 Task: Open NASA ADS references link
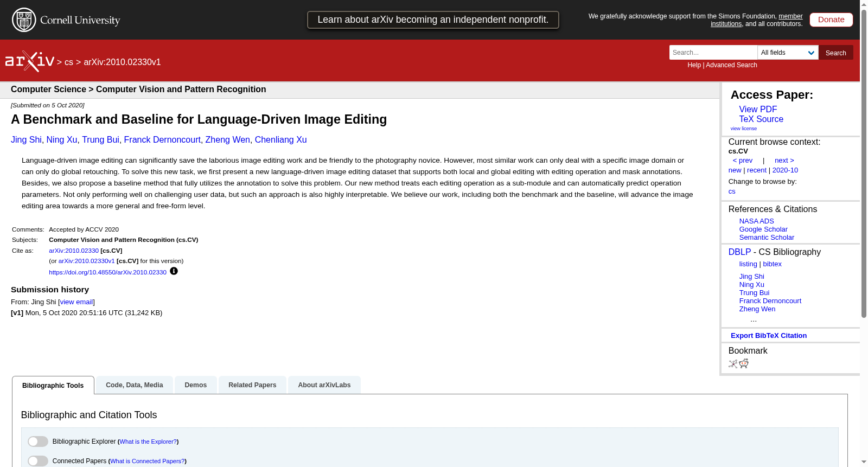(x=756, y=221)
